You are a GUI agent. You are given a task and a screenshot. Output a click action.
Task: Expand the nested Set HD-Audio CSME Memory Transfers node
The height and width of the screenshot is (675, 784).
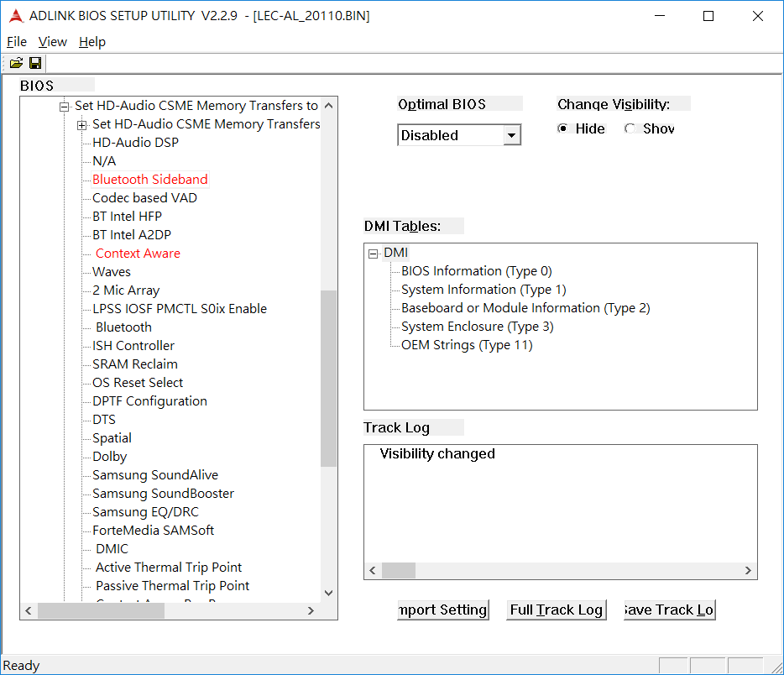pyautogui.click(x=81, y=125)
